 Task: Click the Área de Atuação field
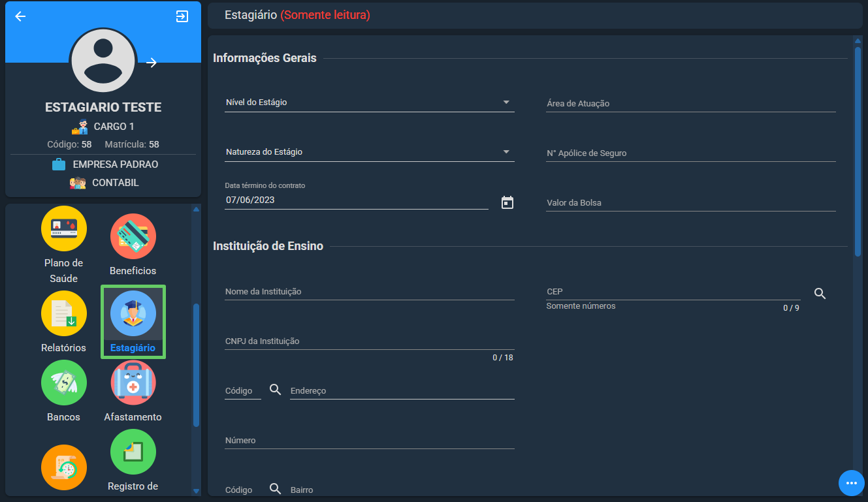691,103
